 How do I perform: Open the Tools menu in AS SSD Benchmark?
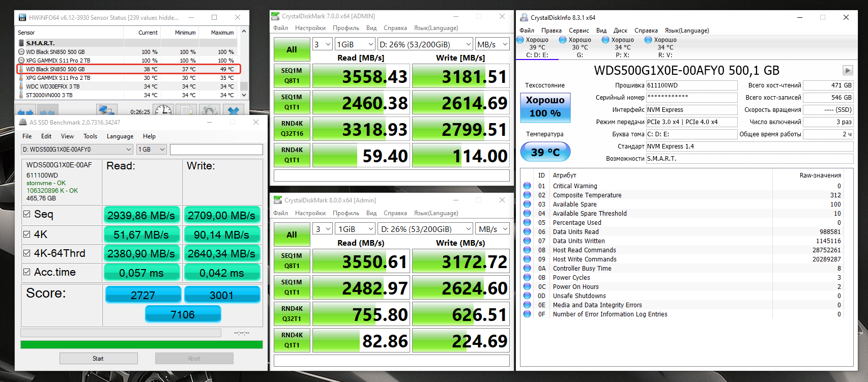pos(90,136)
